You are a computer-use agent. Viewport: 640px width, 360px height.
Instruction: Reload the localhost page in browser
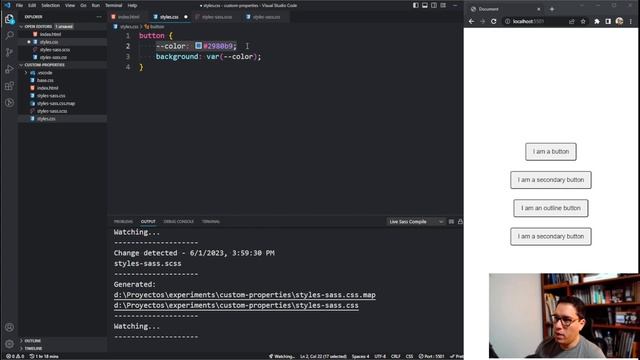pos(493,21)
